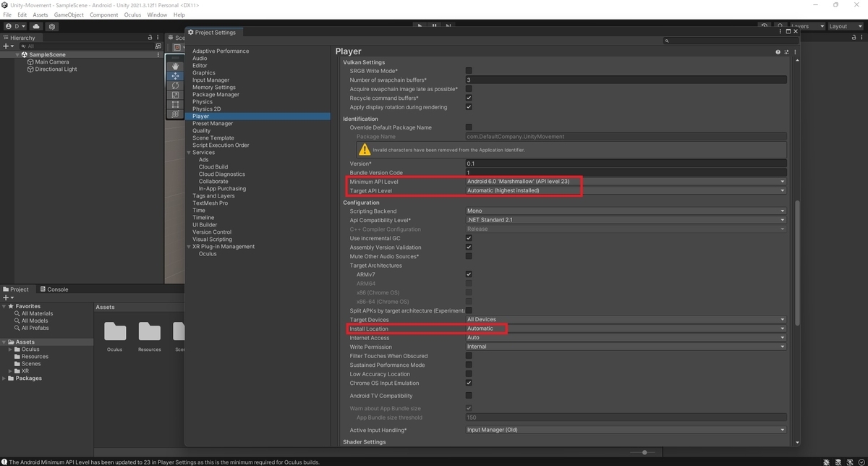Open the Internet Access dropdown
868x466 pixels.
626,338
